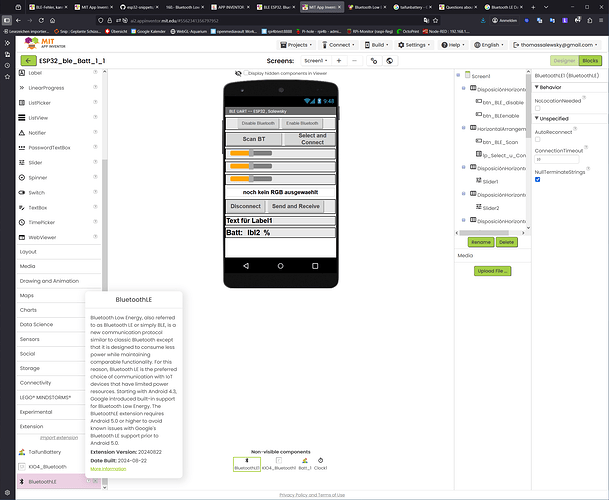
Task: Click the second orange slider in the phone preview
Action: (x=251, y=166)
